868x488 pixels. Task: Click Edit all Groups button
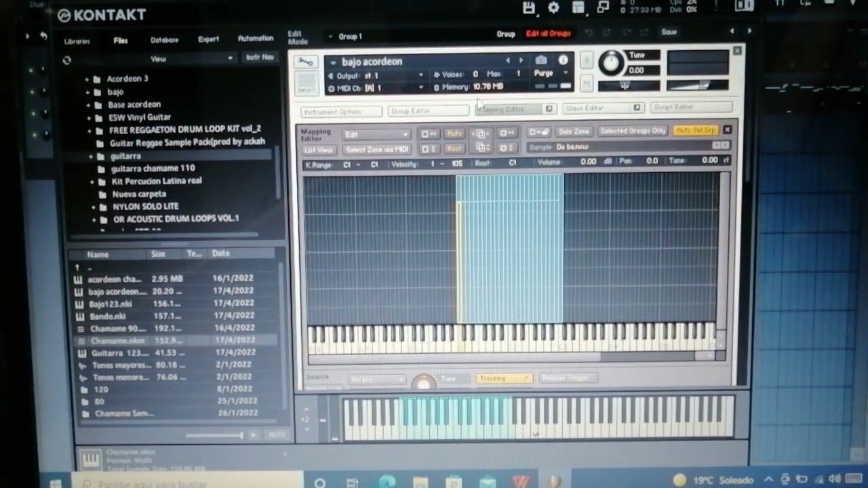pyautogui.click(x=548, y=33)
